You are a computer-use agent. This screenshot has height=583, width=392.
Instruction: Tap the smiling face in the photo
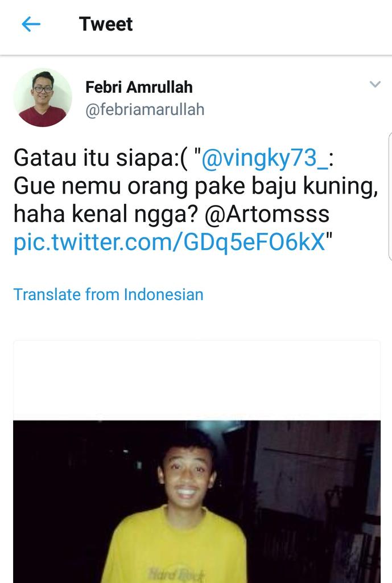[187, 477]
